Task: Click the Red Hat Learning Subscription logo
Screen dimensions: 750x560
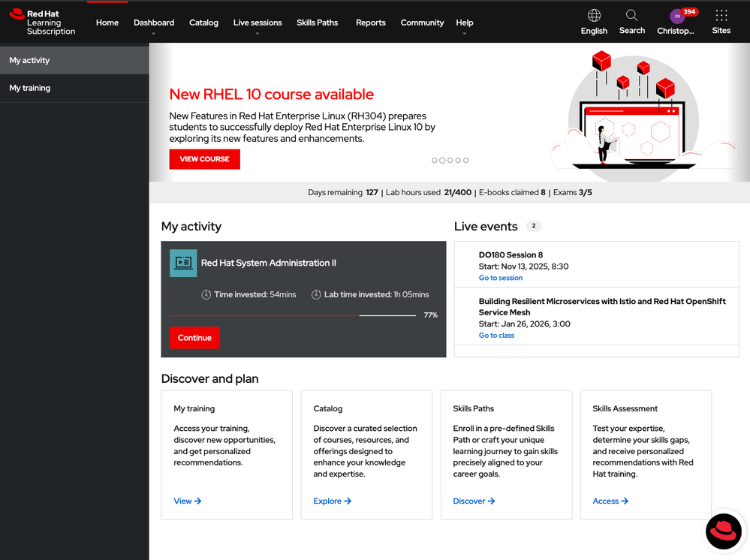Action: point(42,23)
